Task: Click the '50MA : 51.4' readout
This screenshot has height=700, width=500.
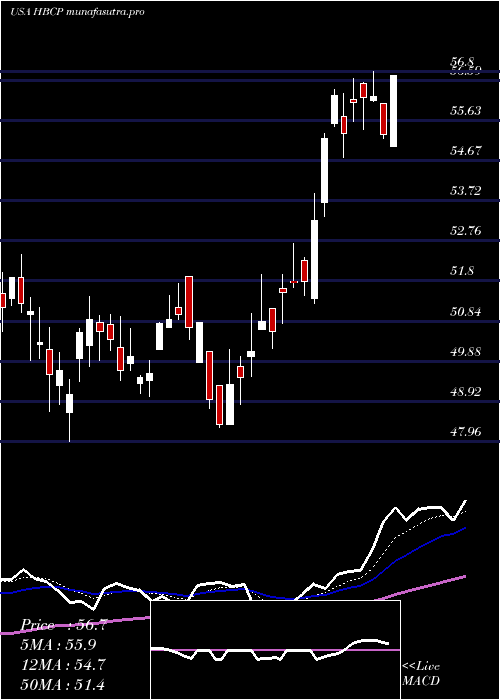Action: click(62, 684)
